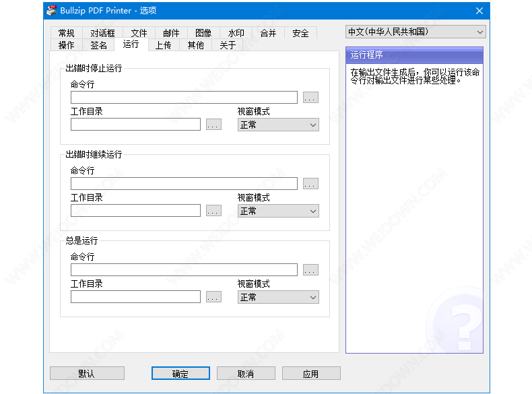Focus 工作目录 field under 出错时停止运行
The height and width of the screenshot is (394, 532).
135,125
